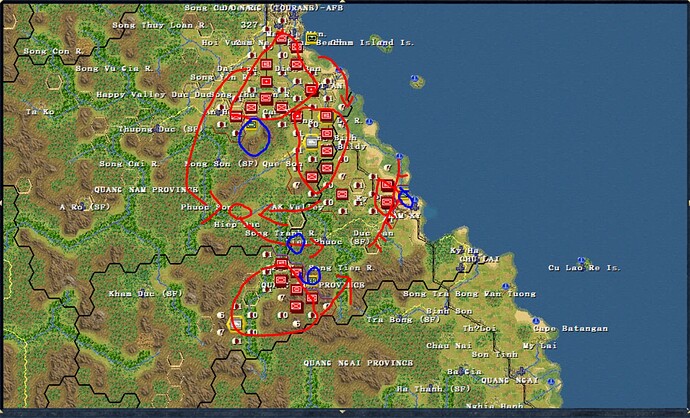Click the Thuong Duc (SF) camp label

pos(159,129)
